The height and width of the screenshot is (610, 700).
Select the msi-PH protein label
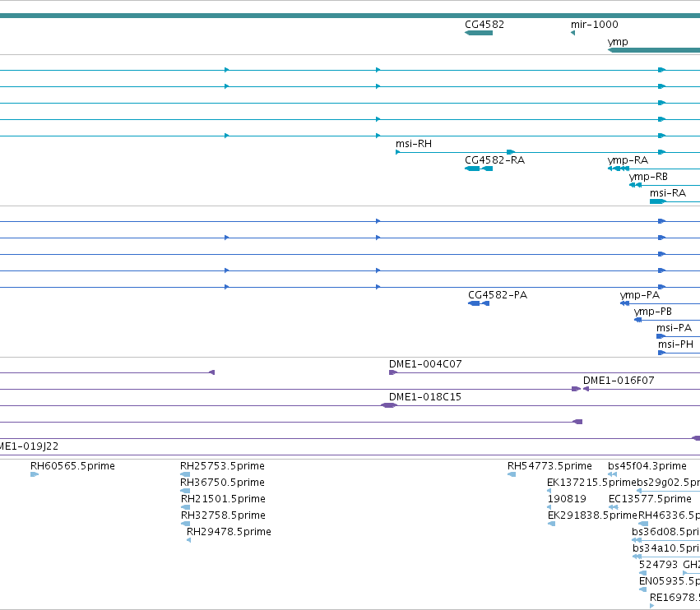pyautogui.click(x=675, y=344)
